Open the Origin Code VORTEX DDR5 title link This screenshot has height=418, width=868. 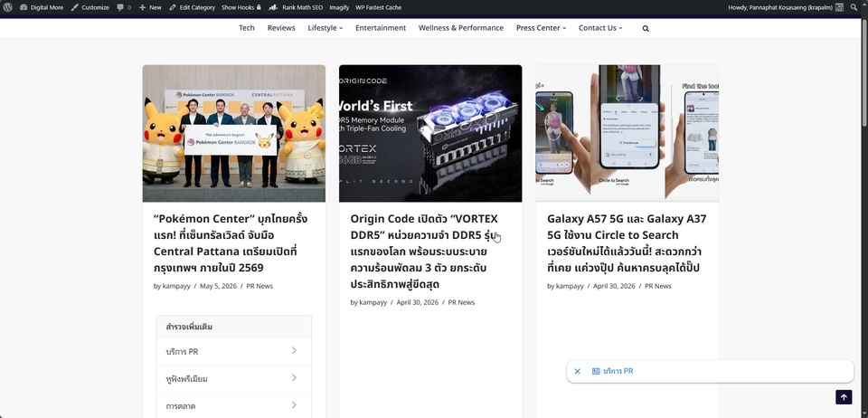425,252
